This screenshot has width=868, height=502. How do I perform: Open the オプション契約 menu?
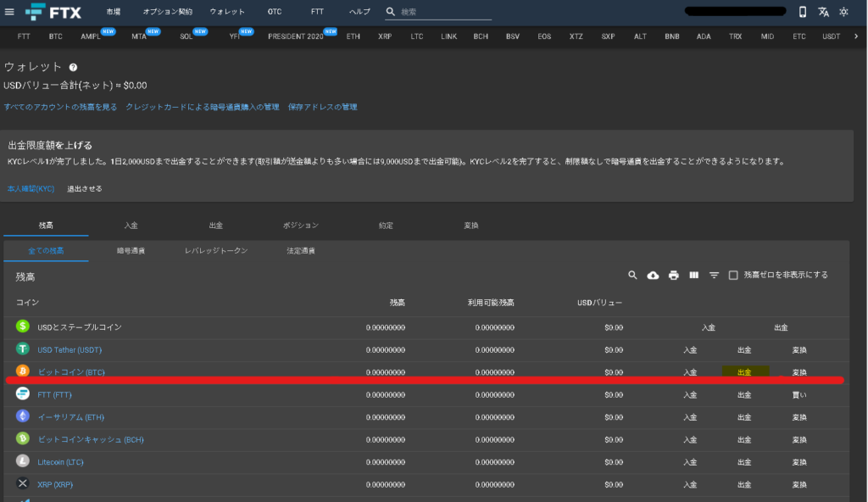[x=168, y=12]
